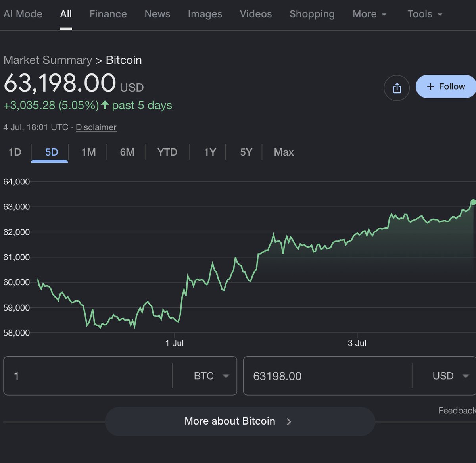
Task: Open the Disclaimer link
Action: click(96, 127)
